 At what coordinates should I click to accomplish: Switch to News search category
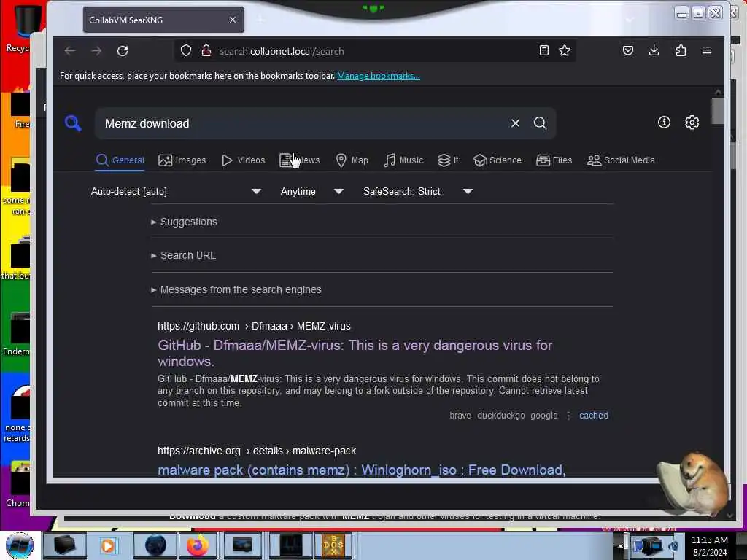coord(300,160)
